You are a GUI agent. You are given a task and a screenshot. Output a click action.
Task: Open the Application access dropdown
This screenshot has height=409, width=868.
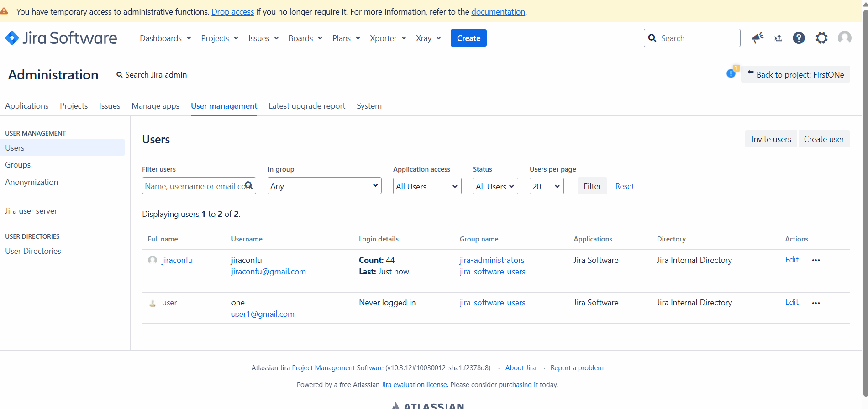tap(427, 186)
